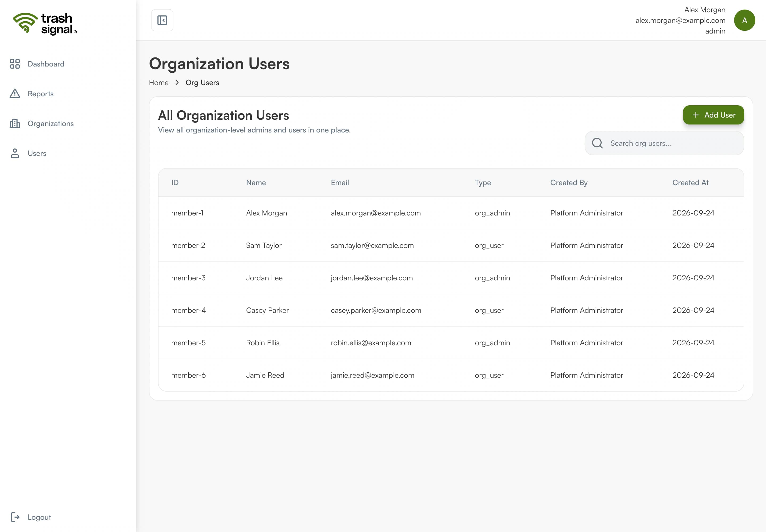Click the name Sam Taylor
Screen dimensions: 766x532
[264, 245]
